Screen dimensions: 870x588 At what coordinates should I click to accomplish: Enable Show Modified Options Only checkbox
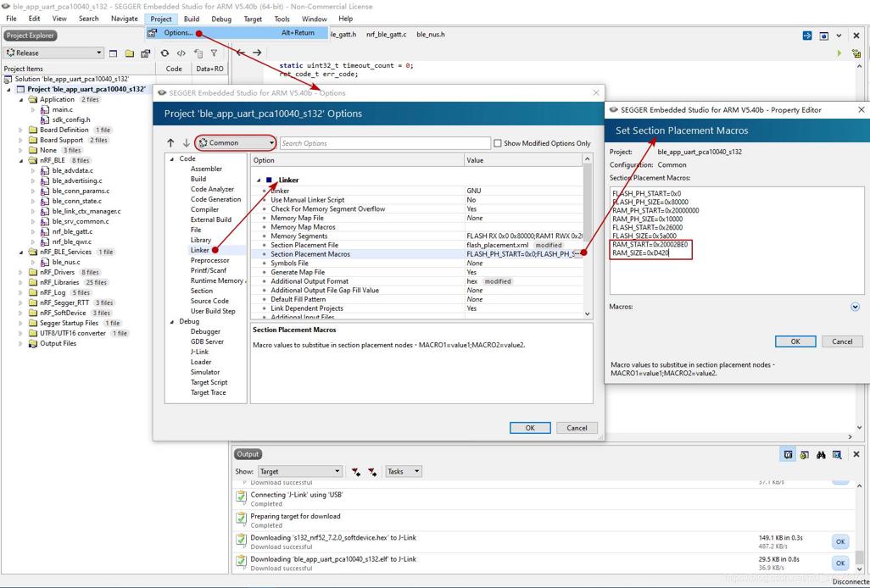click(x=497, y=143)
